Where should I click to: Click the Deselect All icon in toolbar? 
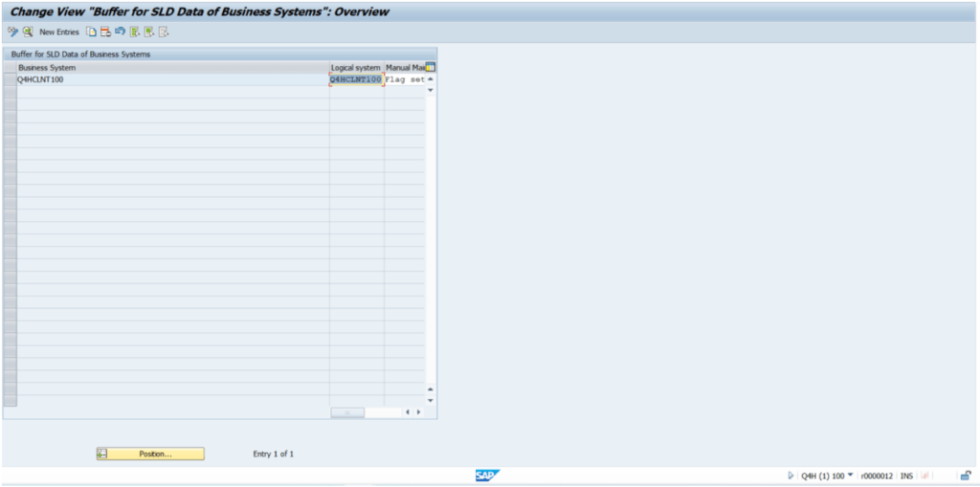[x=164, y=32]
